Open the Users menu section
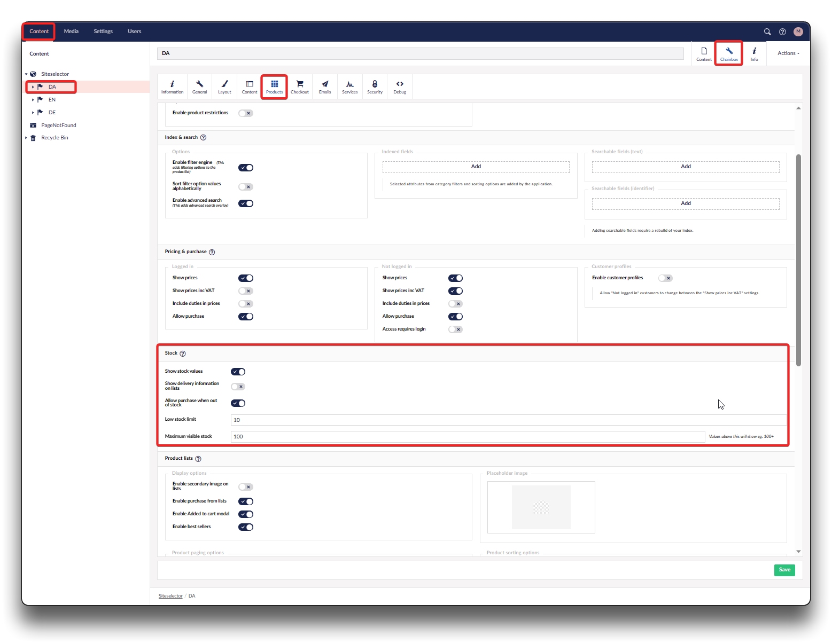The width and height of the screenshot is (832, 644). (134, 32)
